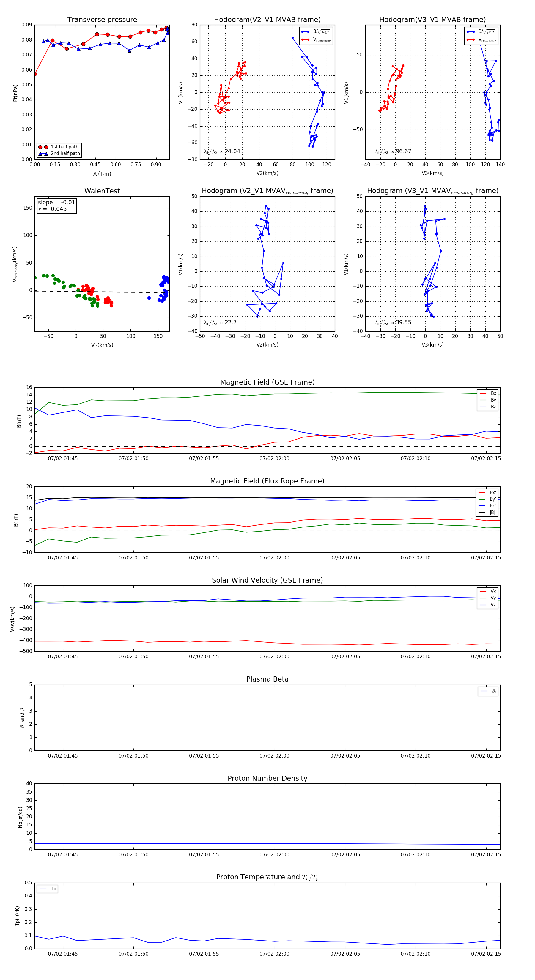Click the 'Plasma Beta' plot title

(267, 679)
